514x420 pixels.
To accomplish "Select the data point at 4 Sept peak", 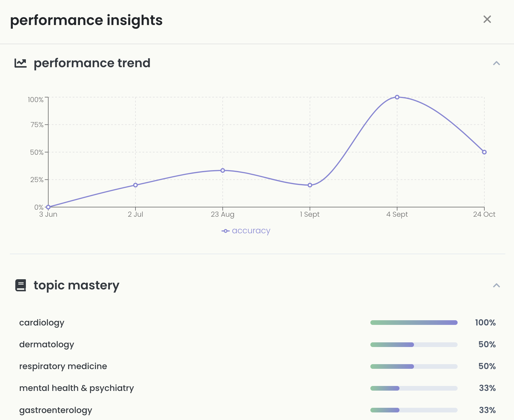I will click(x=397, y=97).
